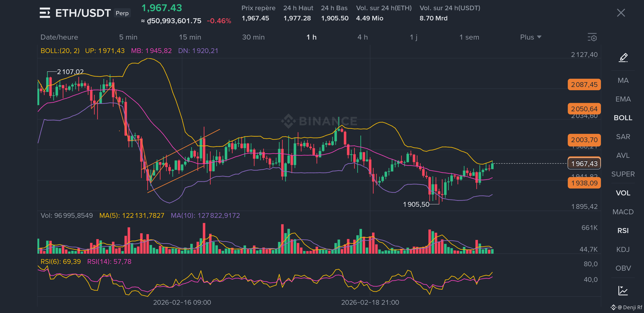Switch to the 1 j timeframe

pos(414,37)
